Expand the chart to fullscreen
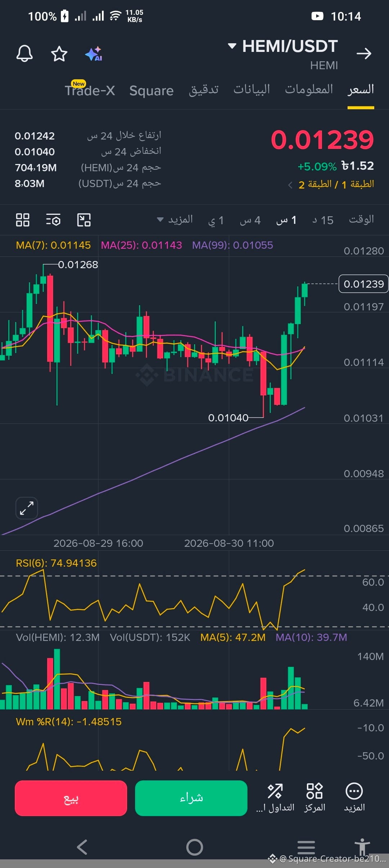This screenshot has height=868, width=389. 27,508
